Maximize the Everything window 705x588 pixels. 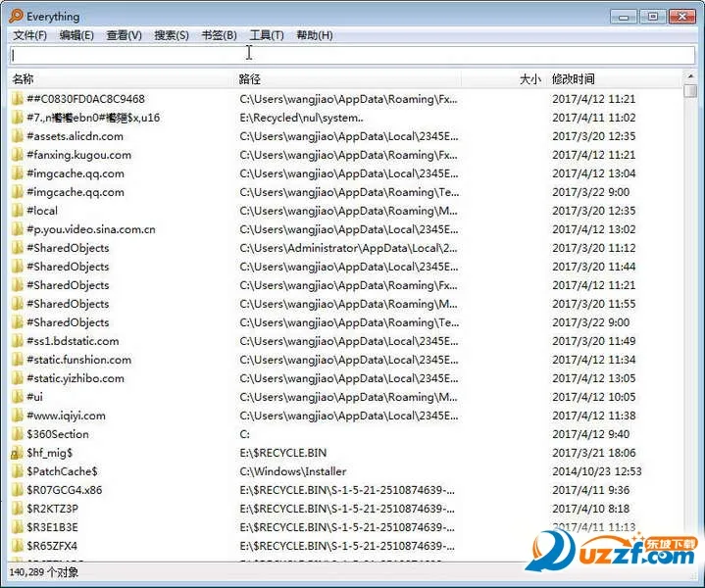pyautogui.click(x=653, y=17)
